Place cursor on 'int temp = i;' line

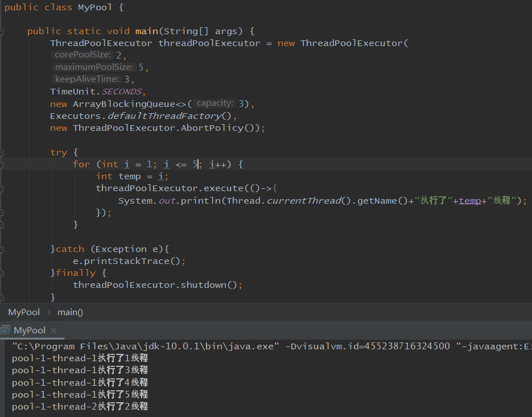132,176
